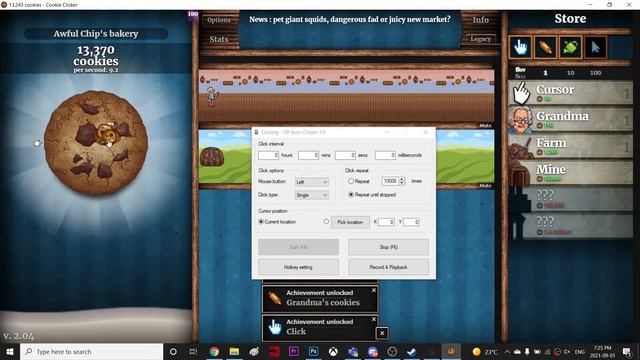Viewport: 640px width, 360px height.
Task: Buy the grey mouse pointer upgrade
Action: (x=595, y=47)
